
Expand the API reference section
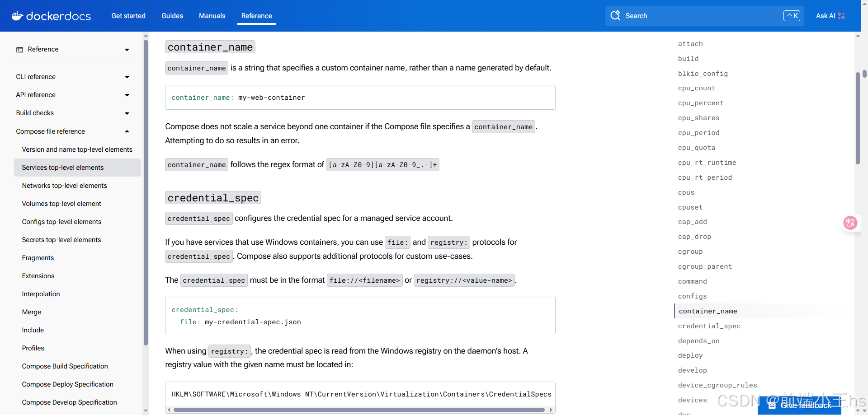coord(127,95)
